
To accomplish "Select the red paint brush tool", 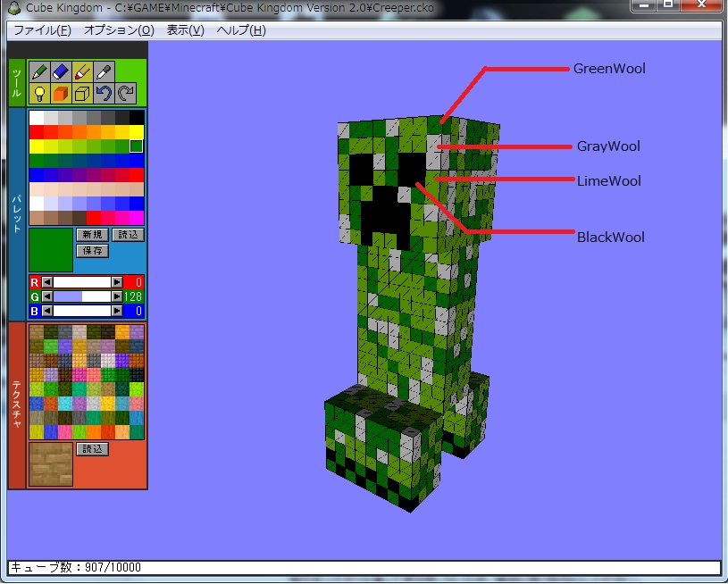I will tap(83, 72).
